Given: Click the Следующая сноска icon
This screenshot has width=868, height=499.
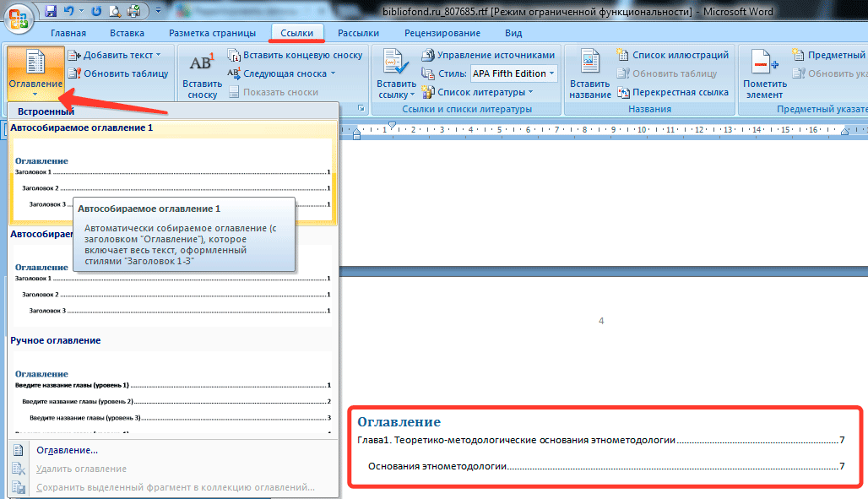Looking at the screenshot, I should point(234,73).
